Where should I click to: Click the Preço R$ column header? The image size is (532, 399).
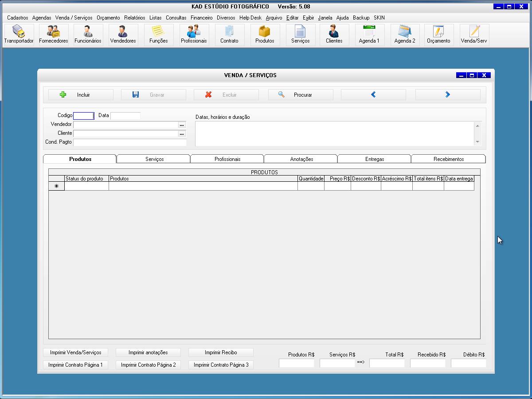[x=338, y=179]
